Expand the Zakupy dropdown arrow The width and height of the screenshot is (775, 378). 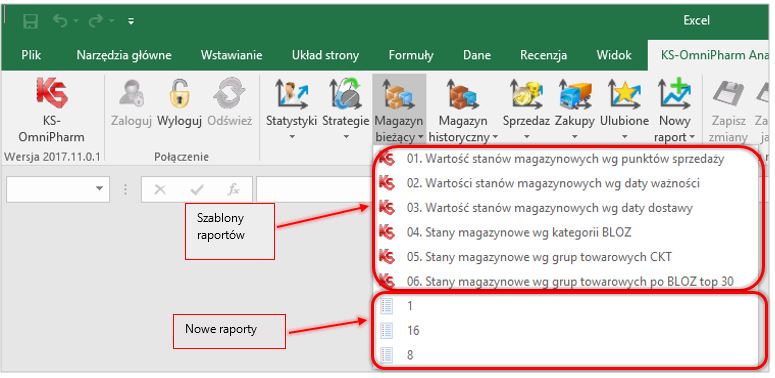(574, 136)
